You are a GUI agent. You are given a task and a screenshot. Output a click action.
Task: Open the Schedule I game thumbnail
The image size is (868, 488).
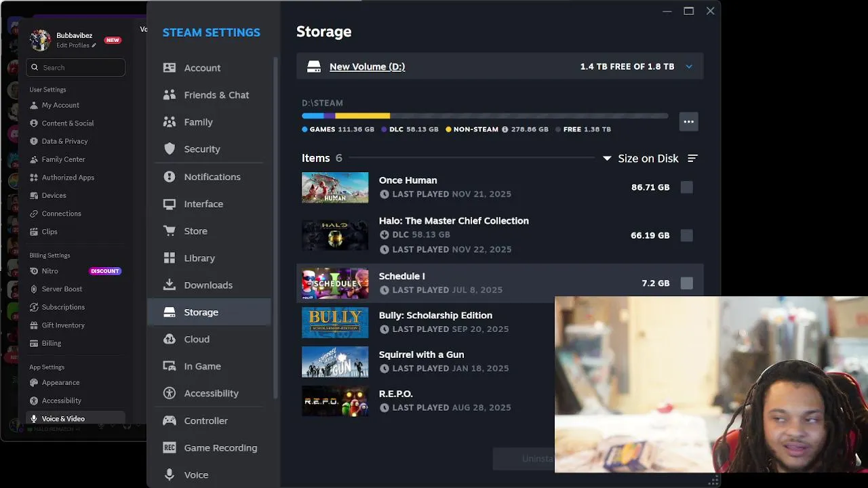[335, 283]
